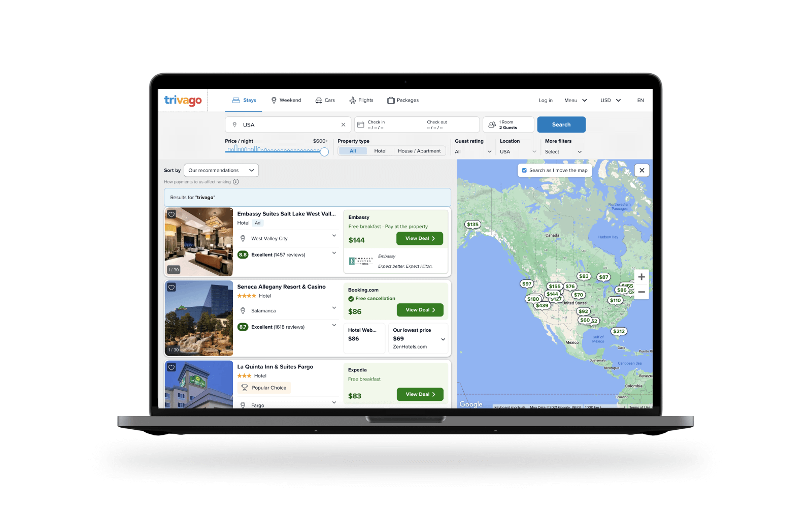Expand the Salamanca location row

[x=288, y=310]
